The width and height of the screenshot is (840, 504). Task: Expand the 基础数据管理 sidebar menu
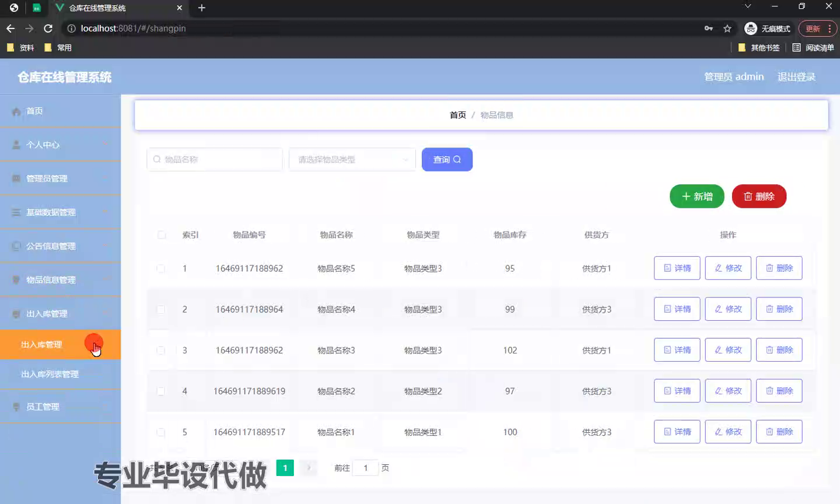pyautogui.click(x=60, y=212)
